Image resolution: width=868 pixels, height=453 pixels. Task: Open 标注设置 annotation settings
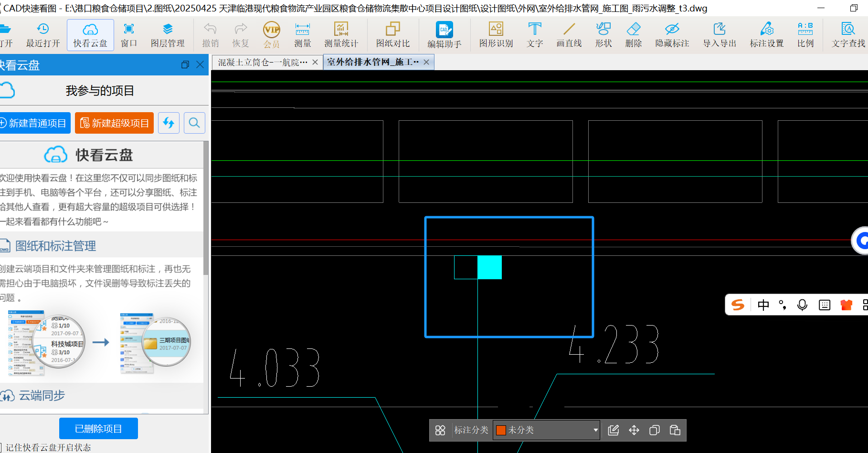(766, 35)
